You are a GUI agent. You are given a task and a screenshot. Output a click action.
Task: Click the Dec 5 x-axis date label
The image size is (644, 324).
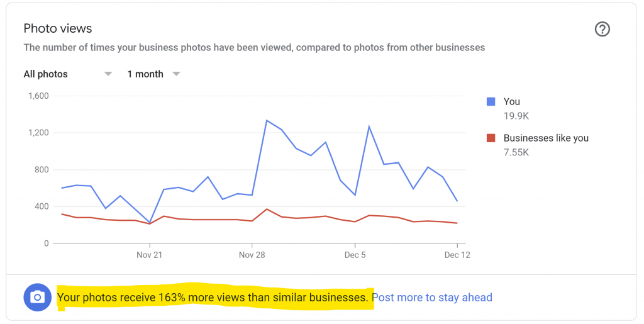pyautogui.click(x=355, y=255)
